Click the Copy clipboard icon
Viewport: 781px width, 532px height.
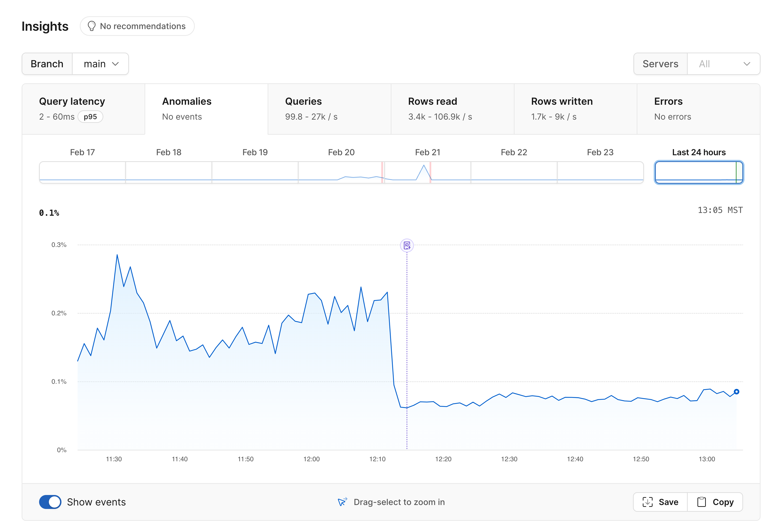tap(701, 502)
